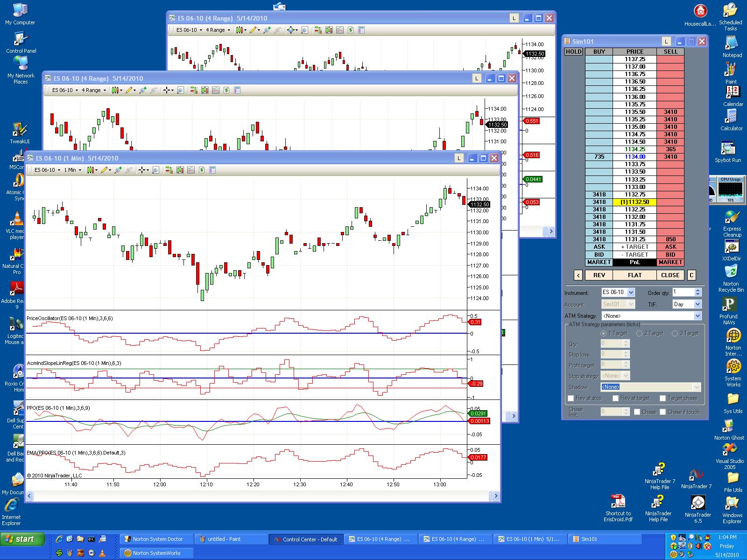
Task: Show data box magnifier in 1 Min chart
Action: [x=155, y=170]
